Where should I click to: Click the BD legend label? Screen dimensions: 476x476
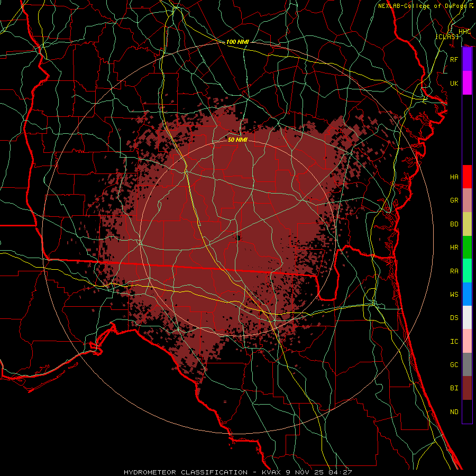[x=454, y=224]
